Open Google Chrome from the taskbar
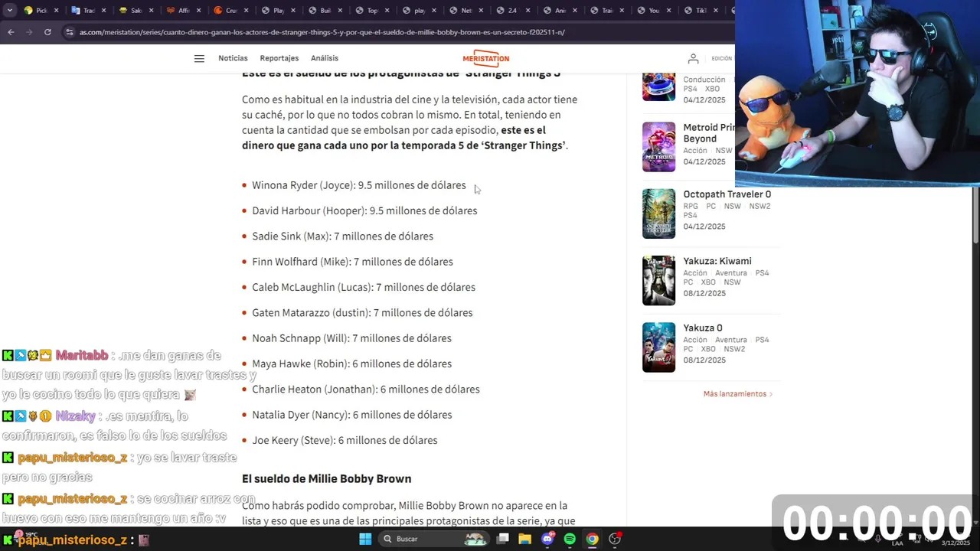The image size is (980, 551). tap(592, 539)
